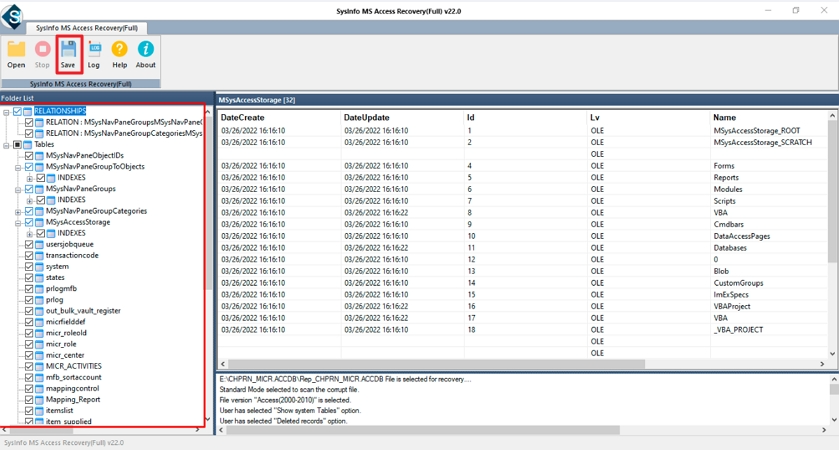Select the MSysAccessStorage table icon in tree
839x450 pixels.
click(40, 222)
